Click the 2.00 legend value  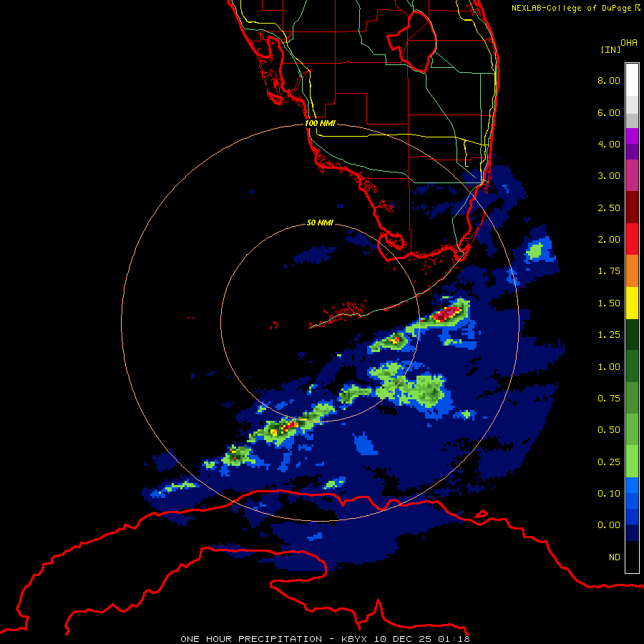609,240
